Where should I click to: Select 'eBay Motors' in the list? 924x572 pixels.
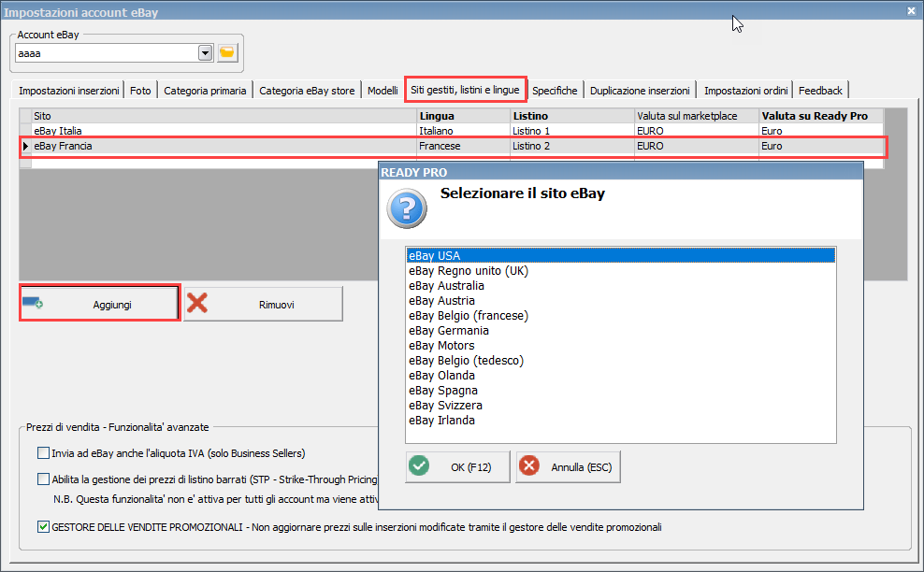(620, 345)
